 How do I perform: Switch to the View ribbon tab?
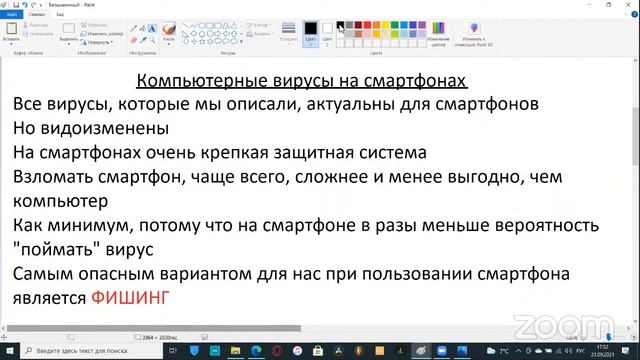[x=60, y=14]
